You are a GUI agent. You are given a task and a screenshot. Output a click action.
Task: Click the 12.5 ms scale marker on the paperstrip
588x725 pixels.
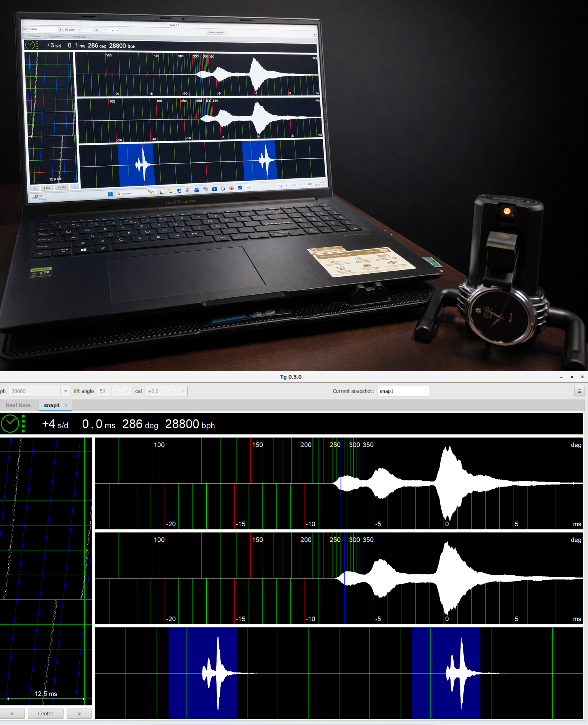point(46,694)
